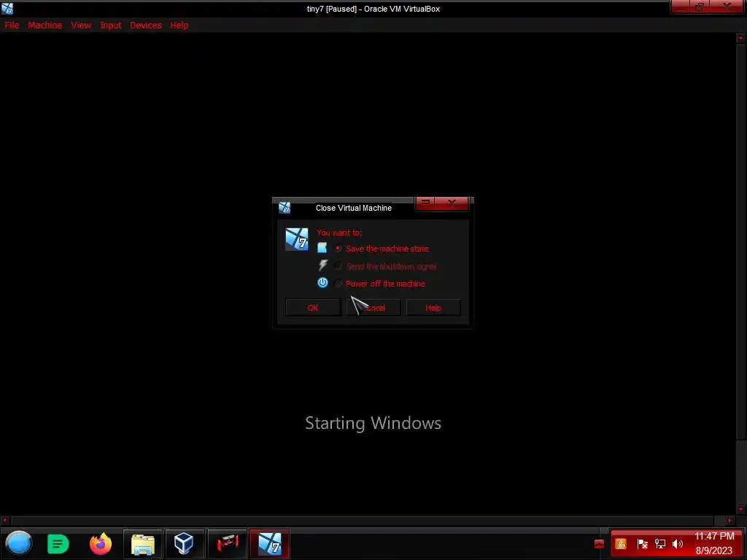Click the save state floppy icon
This screenshot has width=747, height=560.
tap(322, 248)
